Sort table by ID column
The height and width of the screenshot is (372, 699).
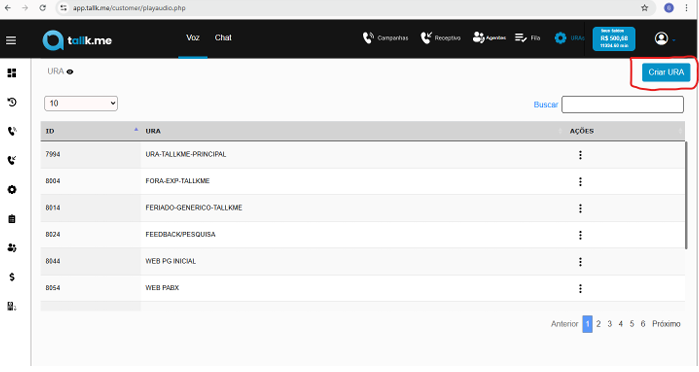coord(90,131)
